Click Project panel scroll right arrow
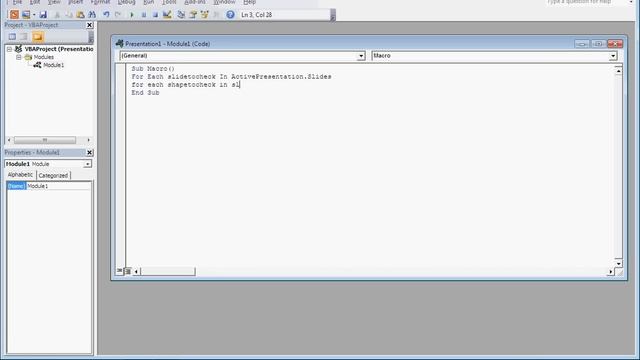 (89, 140)
